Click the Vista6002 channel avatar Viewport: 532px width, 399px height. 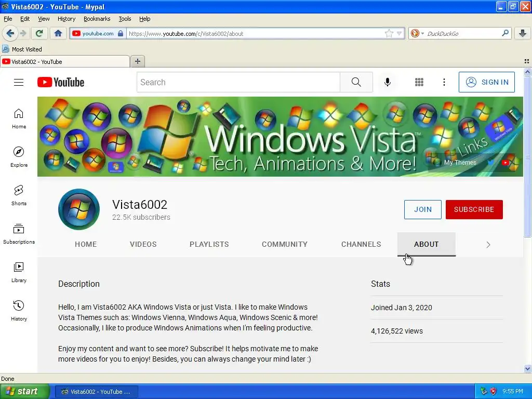(79, 209)
